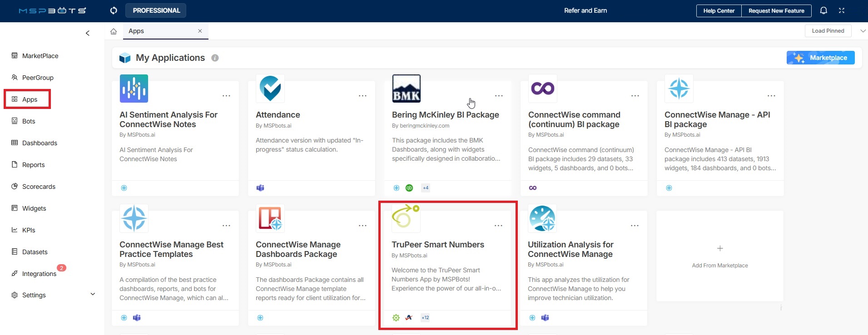Click the blue Marketplace button
The image size is (868, 335).
click(820, 58)
